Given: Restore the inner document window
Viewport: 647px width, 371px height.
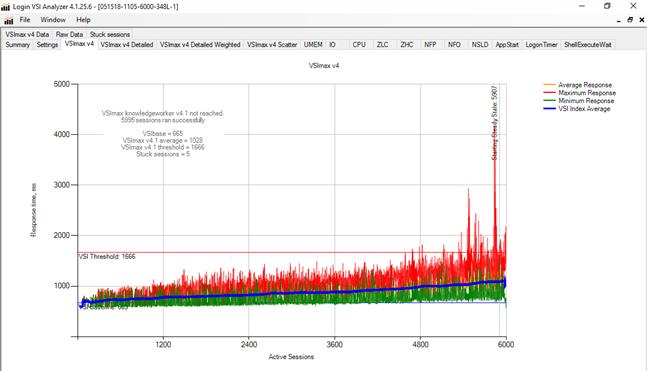Looking at the screenshot, I should (x=630, y=20).
